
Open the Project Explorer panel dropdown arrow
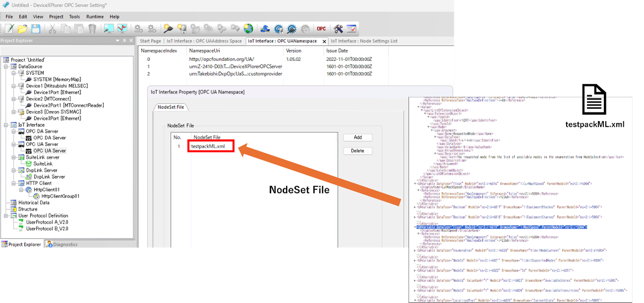(x=117, y=41)
